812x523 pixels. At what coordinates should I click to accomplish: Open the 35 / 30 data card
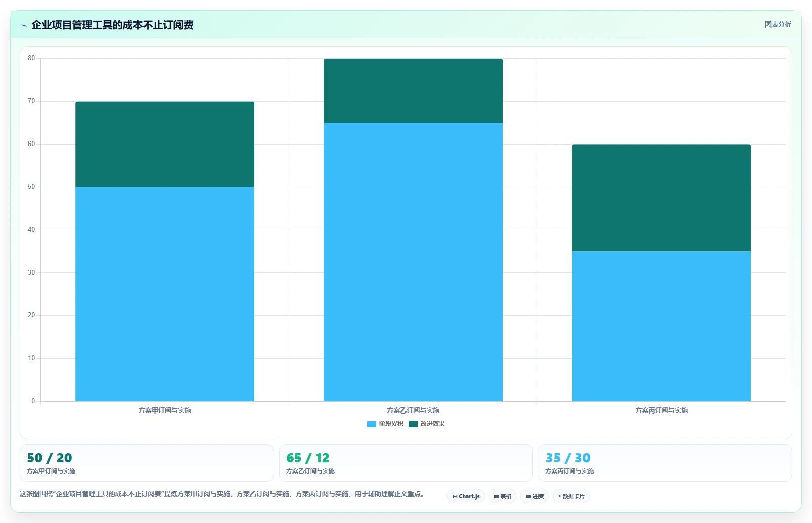point(665,463)
